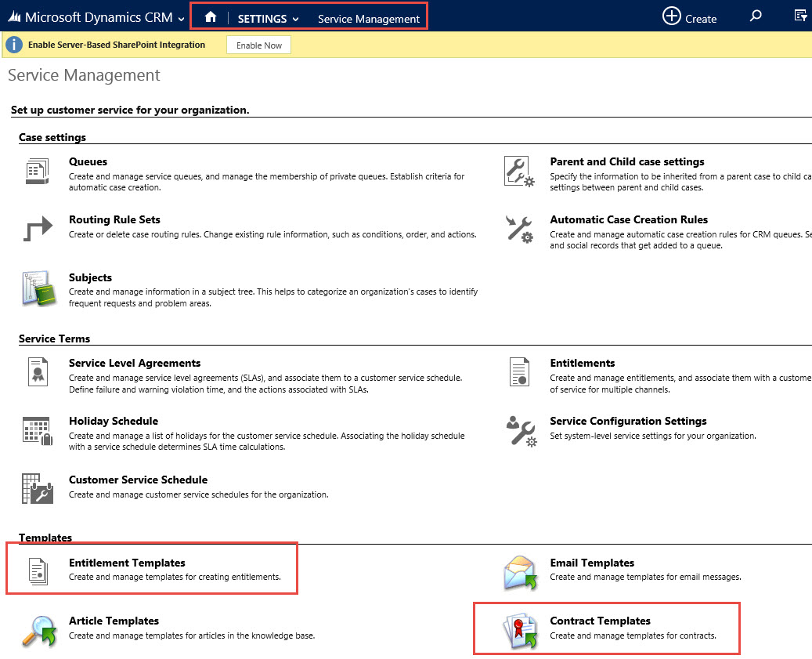Open the Automatic Case Creation Rules link
Image resolution: width=812 pixels, height=659 pixels.
coord(629,219)
